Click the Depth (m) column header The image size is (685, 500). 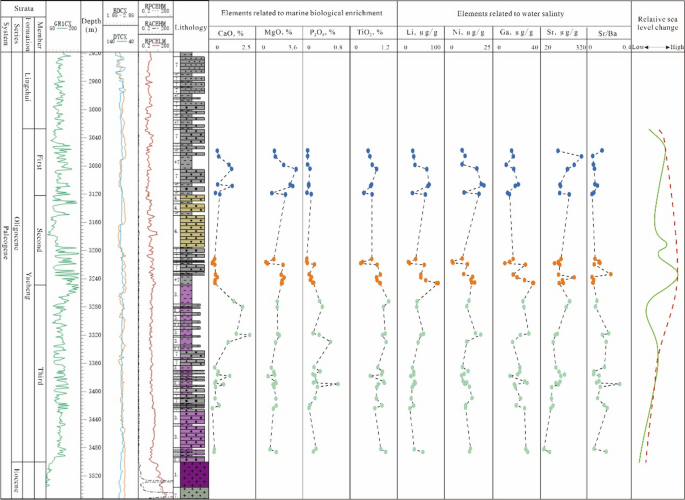tap(91, 25)
